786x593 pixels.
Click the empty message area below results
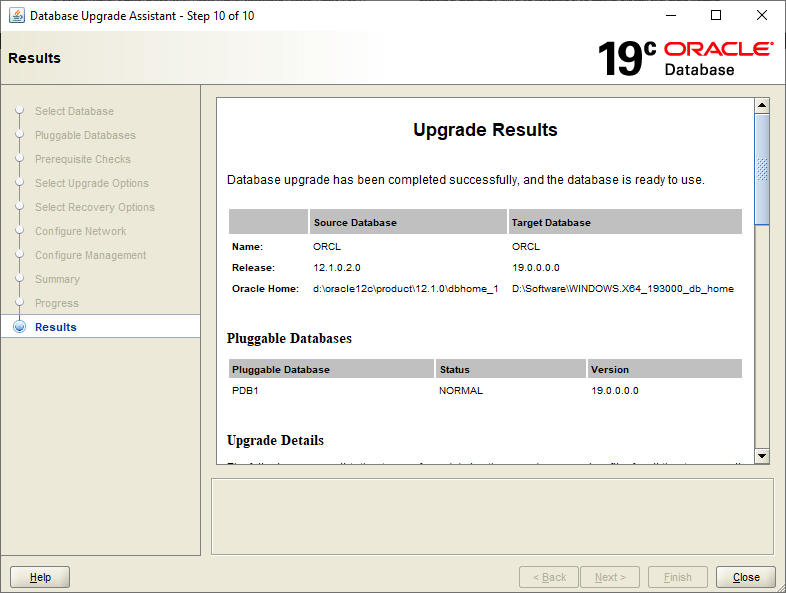(492, 516)
